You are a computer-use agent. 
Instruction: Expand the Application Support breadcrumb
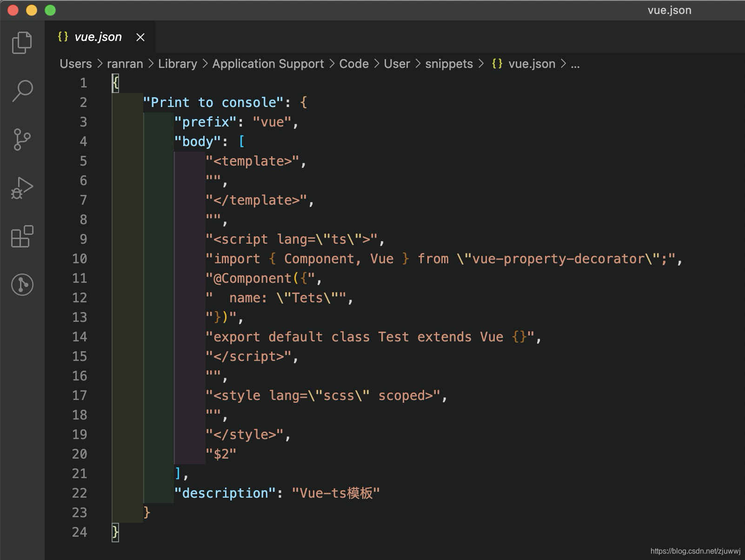click(x=268, y=64)
